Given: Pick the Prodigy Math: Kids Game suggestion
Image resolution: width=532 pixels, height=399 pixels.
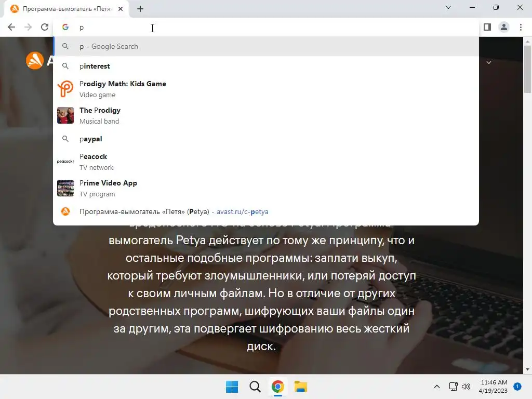Looking at the screenshot, I should click(266, 89).
